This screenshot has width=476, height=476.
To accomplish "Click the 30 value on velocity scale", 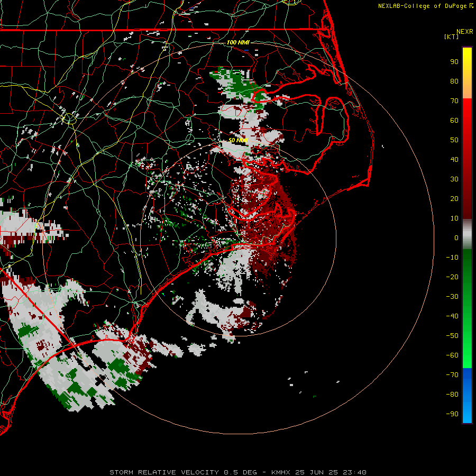I will (x=454, y=179).
